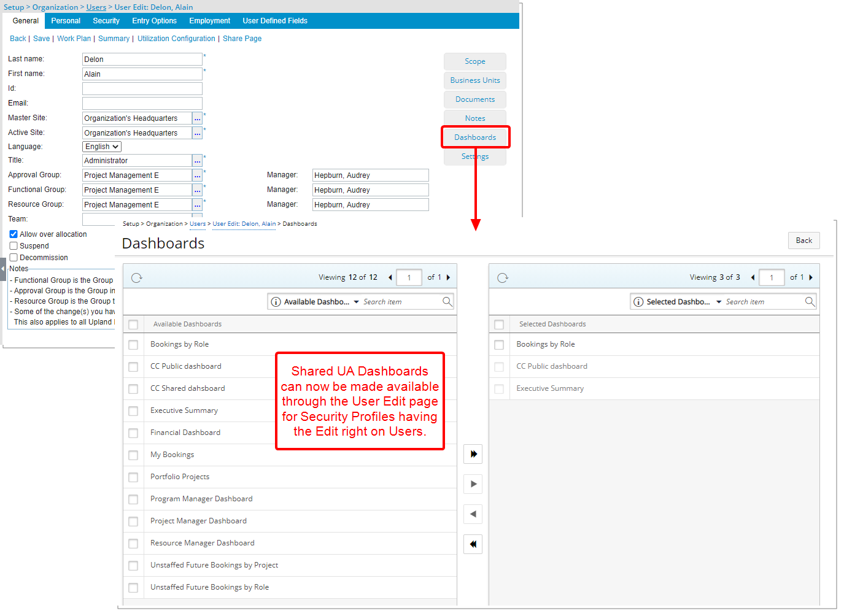Switch to the Security tab
844x616 pixels.
click(x=106, y=21)
